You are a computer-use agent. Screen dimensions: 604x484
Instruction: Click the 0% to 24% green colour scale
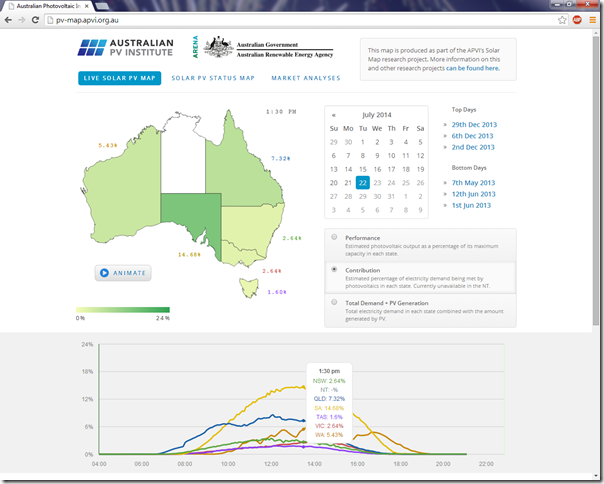pyautogui.click(x=123, y=310)
